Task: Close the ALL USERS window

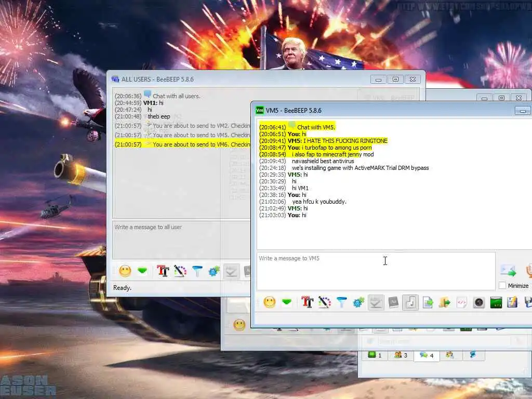Action: [x=413, y=79]
